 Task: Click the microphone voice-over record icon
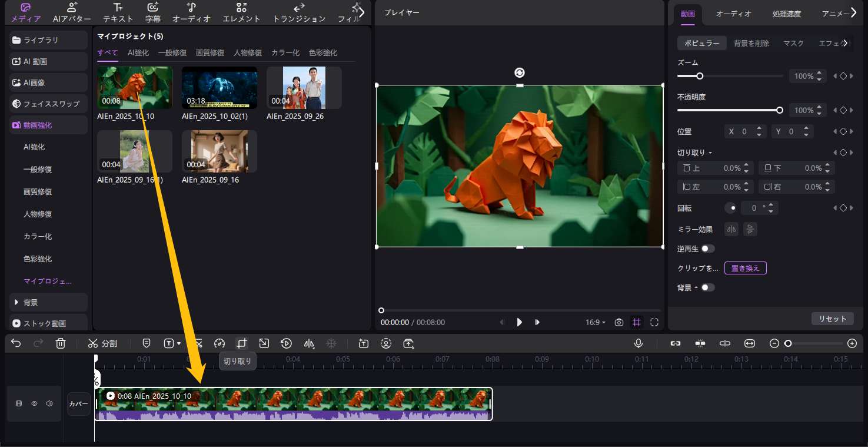click(x=638, y=343)
